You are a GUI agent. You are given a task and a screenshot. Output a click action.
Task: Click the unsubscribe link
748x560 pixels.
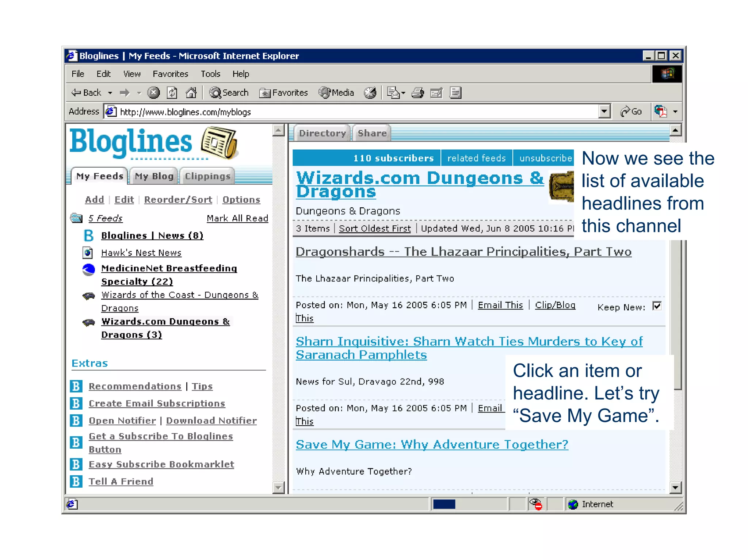546,158
